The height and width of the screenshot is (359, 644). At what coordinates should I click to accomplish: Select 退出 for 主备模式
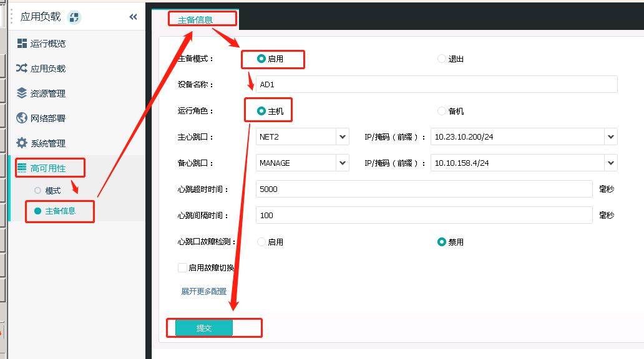[x=442, y=59]
